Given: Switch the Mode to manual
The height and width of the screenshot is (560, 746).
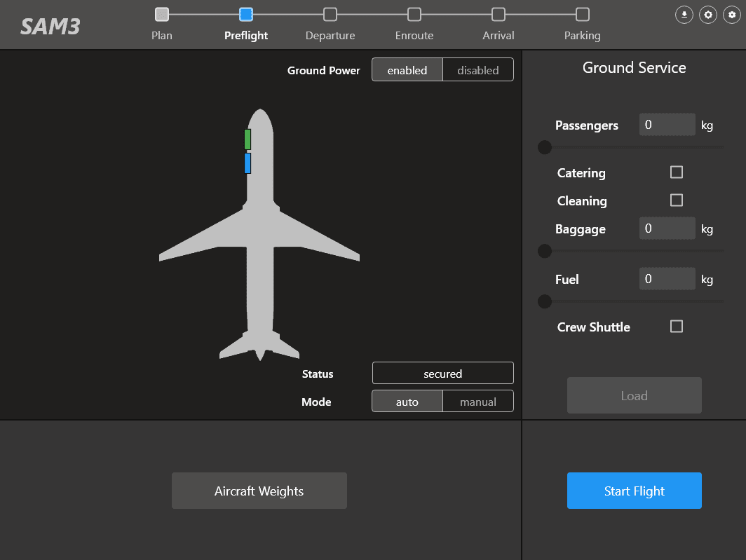Looking at the screenshot, I should tap(477, 401).
